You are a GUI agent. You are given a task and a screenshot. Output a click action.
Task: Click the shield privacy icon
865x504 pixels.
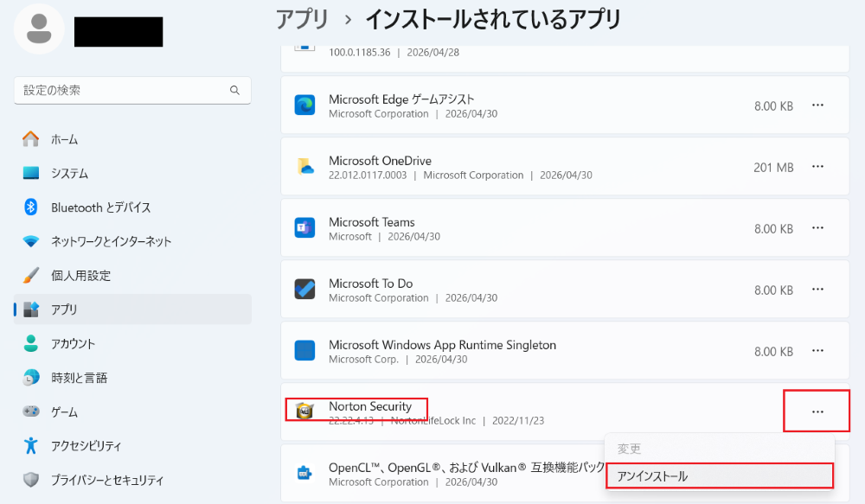[31, 480]
